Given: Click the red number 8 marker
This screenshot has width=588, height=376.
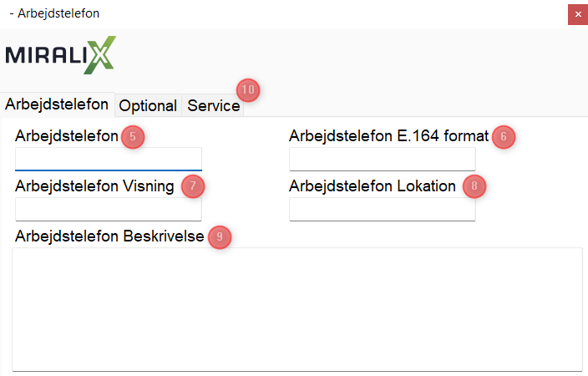Looking at the screenshot, I should coord(474,186).
